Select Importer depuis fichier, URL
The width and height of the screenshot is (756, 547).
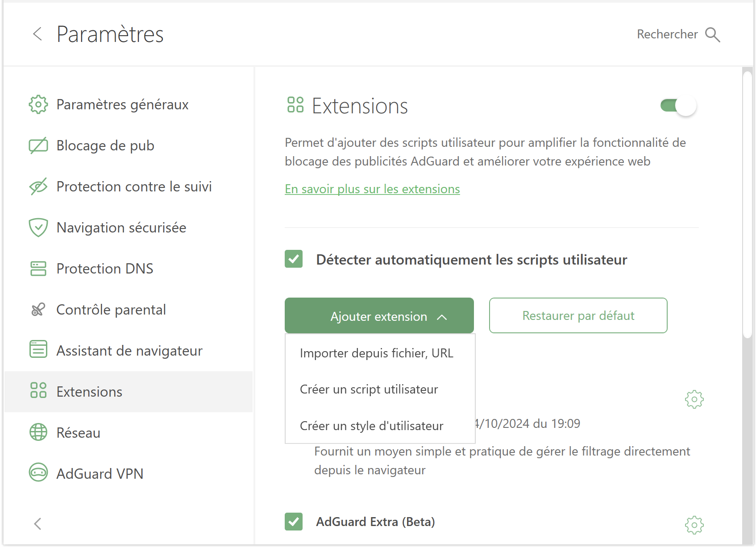point(380,353)
